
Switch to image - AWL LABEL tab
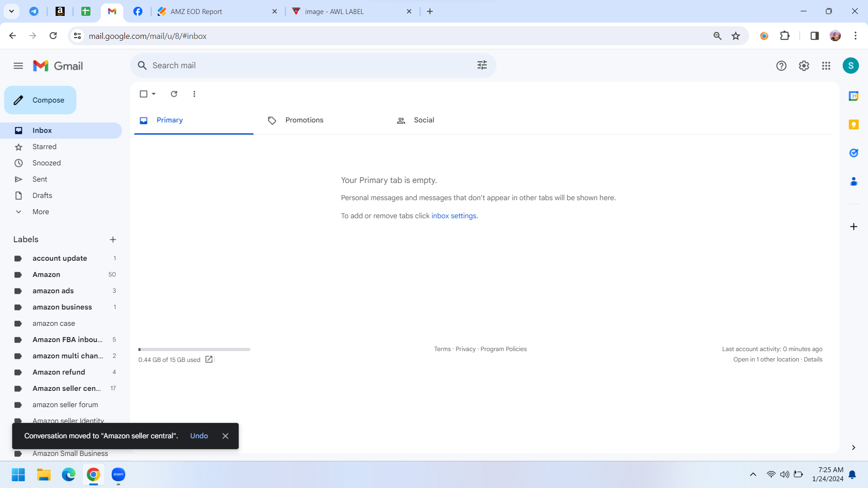(x=352, y=11)
